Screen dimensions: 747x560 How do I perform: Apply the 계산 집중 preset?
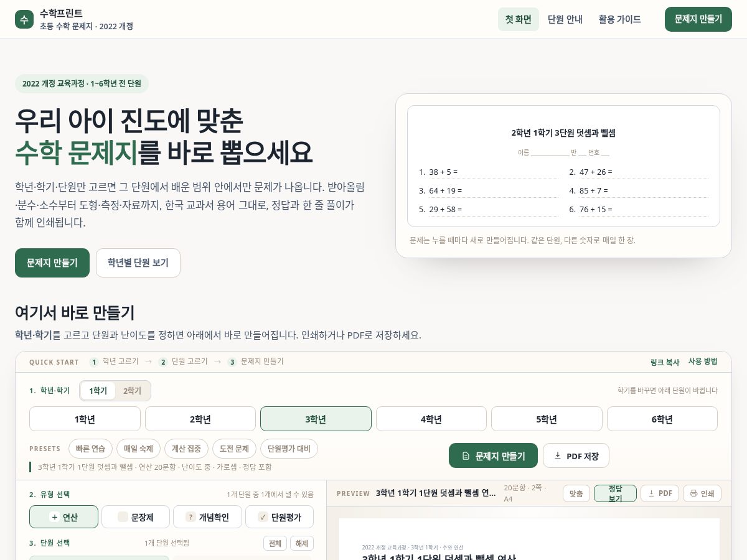(186, 449)
